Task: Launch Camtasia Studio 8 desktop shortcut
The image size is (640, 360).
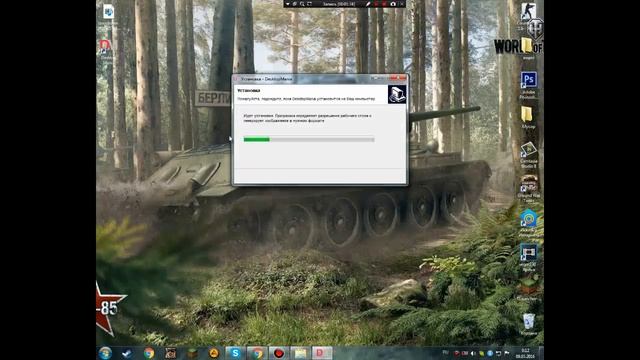Action: [x=529, y=151]
